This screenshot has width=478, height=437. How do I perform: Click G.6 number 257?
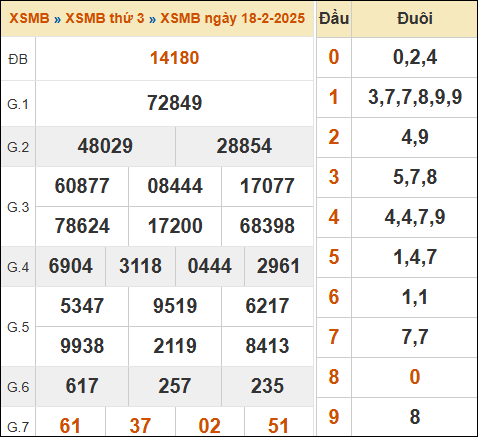pos(175,386)
